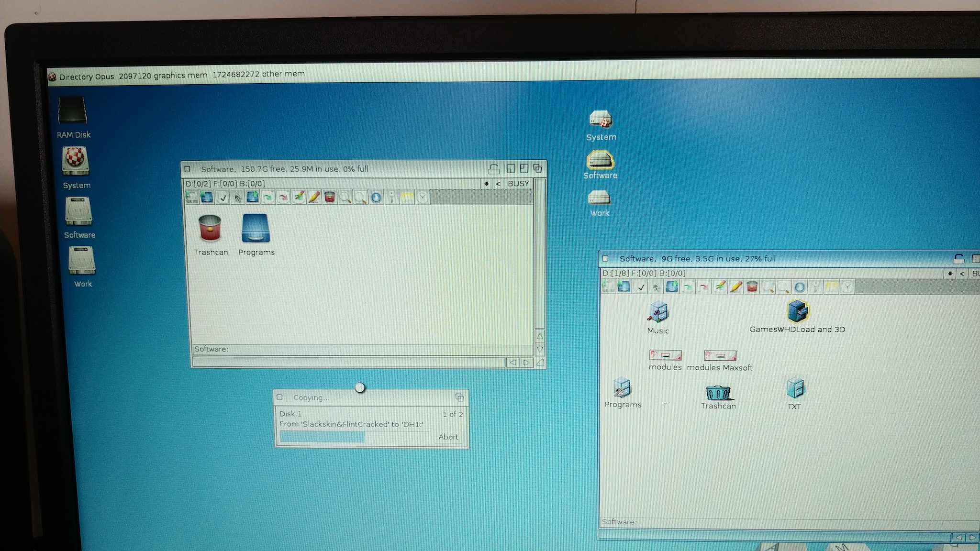Click the yellow note tool in the left window toolbar
The height and width of the screenshot is (551, 980).
click(x=407, y=197)
